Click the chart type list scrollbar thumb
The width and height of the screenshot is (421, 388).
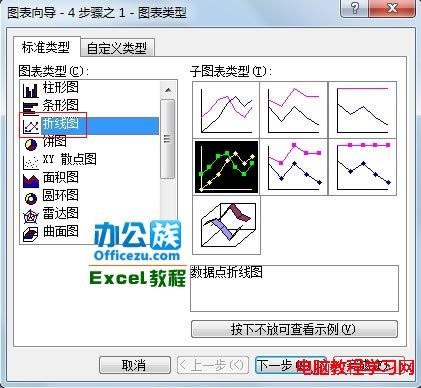pos(168,139)
